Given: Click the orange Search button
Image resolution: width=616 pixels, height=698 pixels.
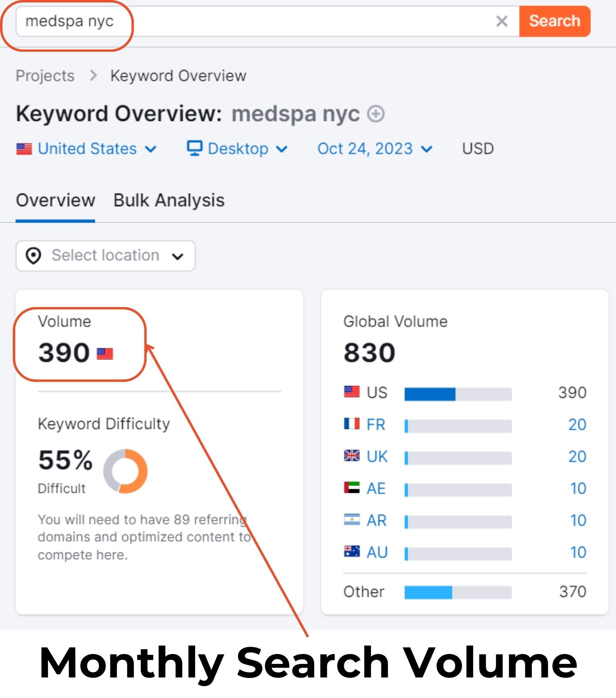Looking at the screenshot, I should 554,21.
